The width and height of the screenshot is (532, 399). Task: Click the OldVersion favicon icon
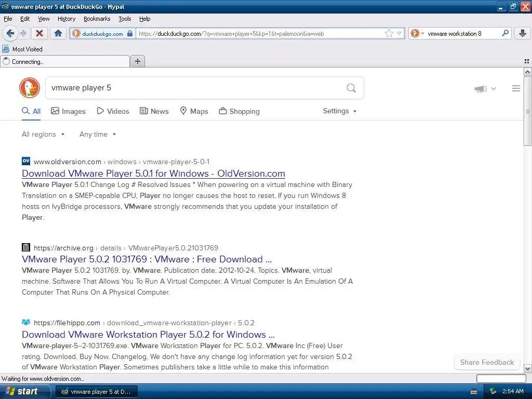26,161
